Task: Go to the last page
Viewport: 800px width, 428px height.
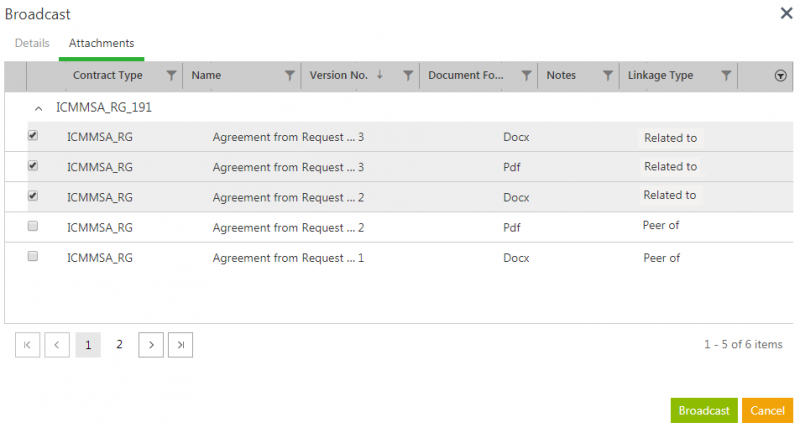Action: (x=180, y=345)
